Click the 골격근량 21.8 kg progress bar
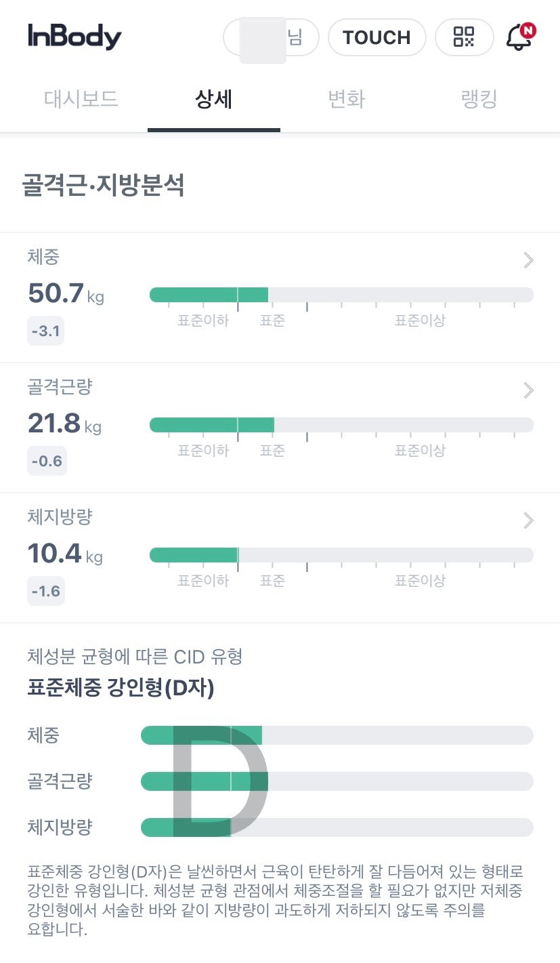The width and height of the screenshot is (560, 963). click(341, 425)
